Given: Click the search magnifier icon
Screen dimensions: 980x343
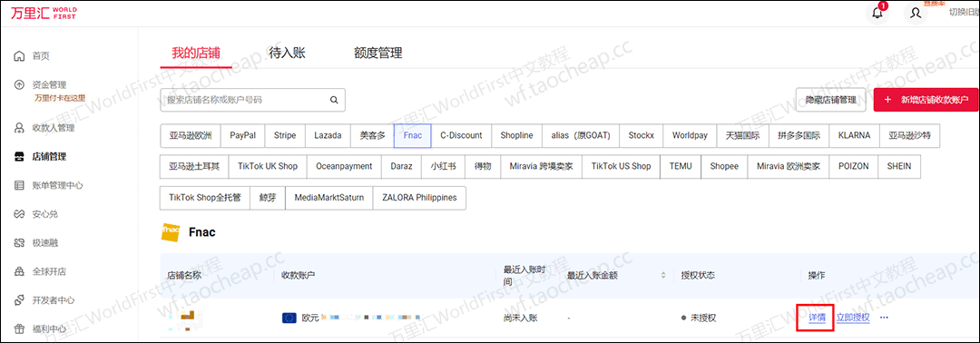Looking at the screenshot, I should pos(334,99).
